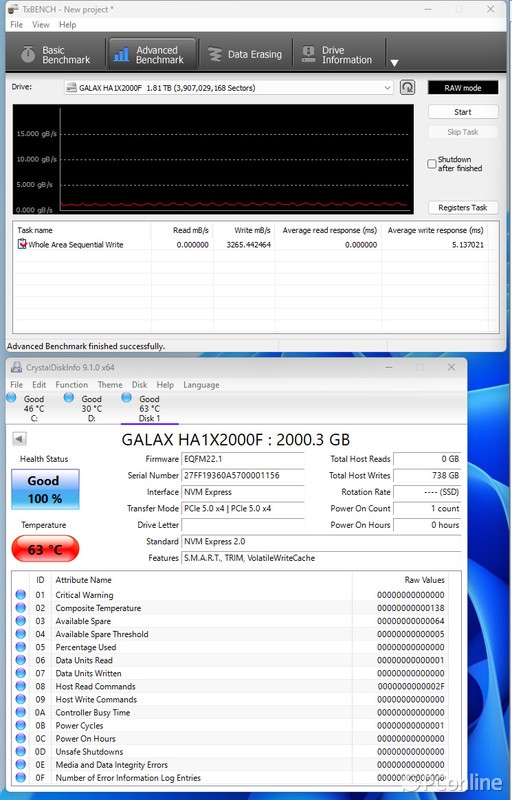The width and height of the screenshot is (512, 800).
Task: Open the Data Erasing tab icon
Action: click(215, 55)
